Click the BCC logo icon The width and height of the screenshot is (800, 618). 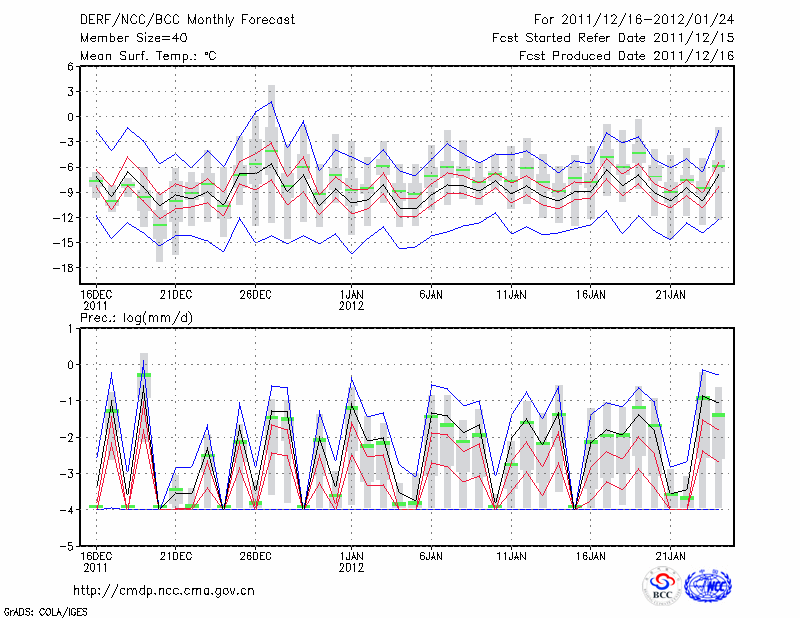coord(661,586)
